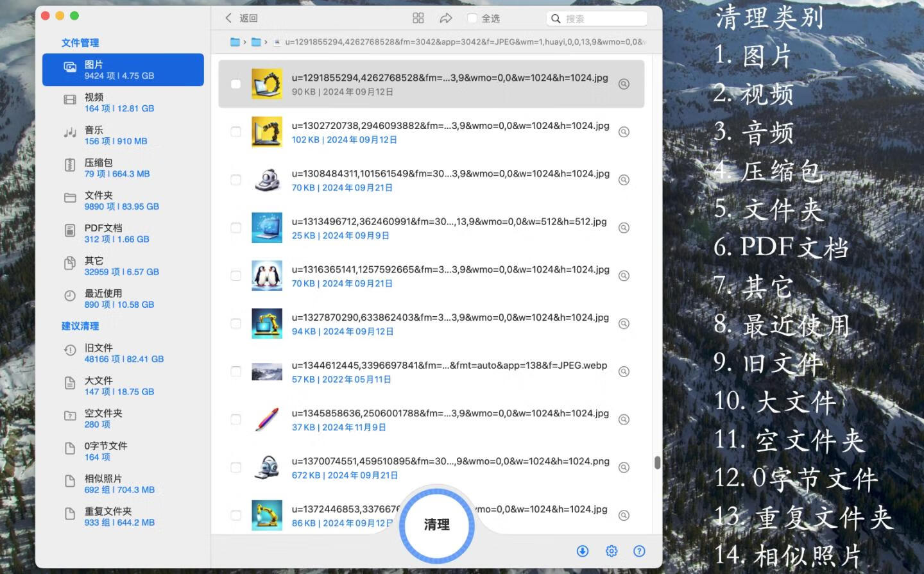Preview file u=1302720738 with magnifier icon
Viewport: 924px width, 574px height.
pyautogui.click(x=624, y=132)
